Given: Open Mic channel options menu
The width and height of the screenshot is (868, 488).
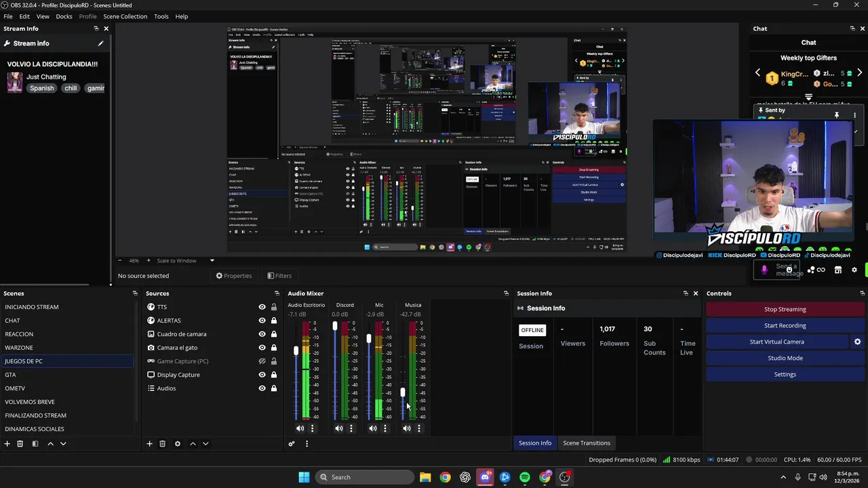Looking at the screenshot, I should pos(385,428).
